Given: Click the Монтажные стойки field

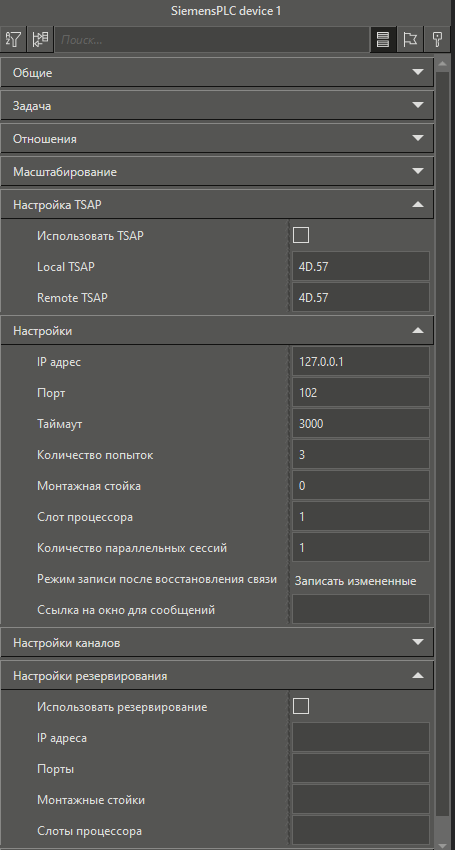Looking at the screenshot, I should click(361, 799).
